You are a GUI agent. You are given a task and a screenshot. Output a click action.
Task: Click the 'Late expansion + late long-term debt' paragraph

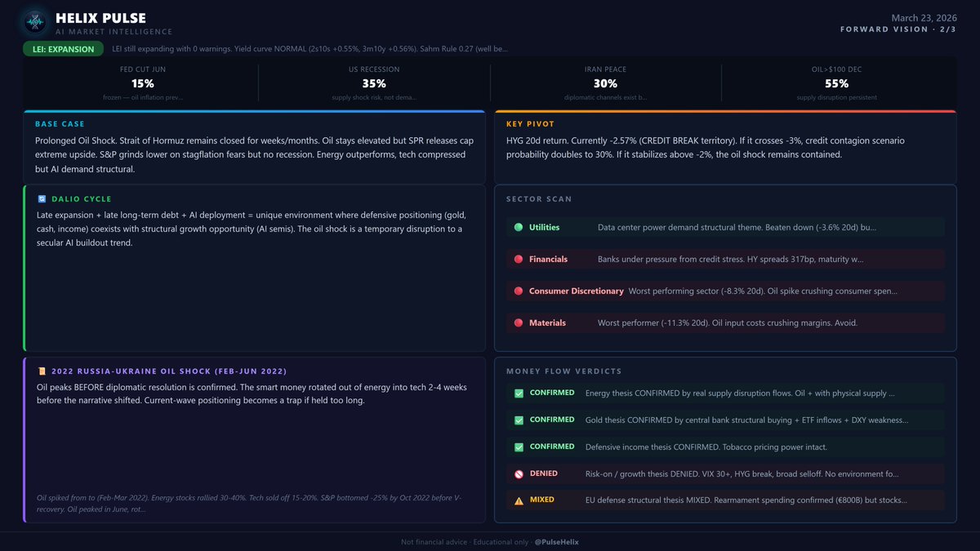tap(251, 229)
